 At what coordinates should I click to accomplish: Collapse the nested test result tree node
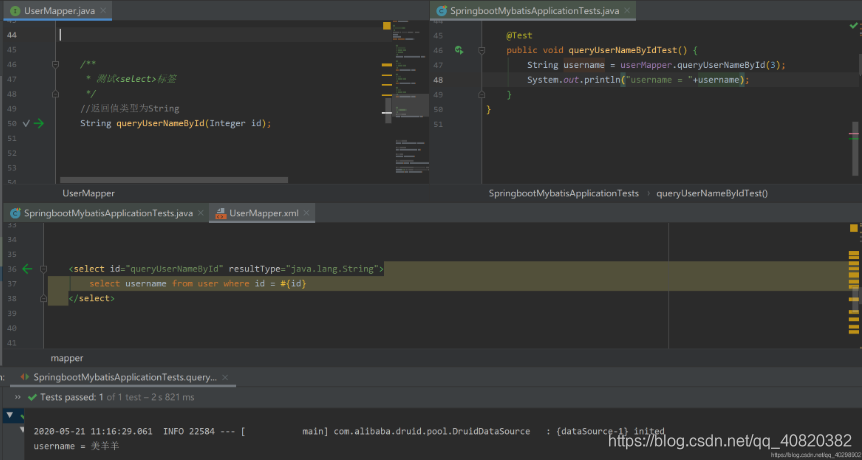click(x=22, y=429)
